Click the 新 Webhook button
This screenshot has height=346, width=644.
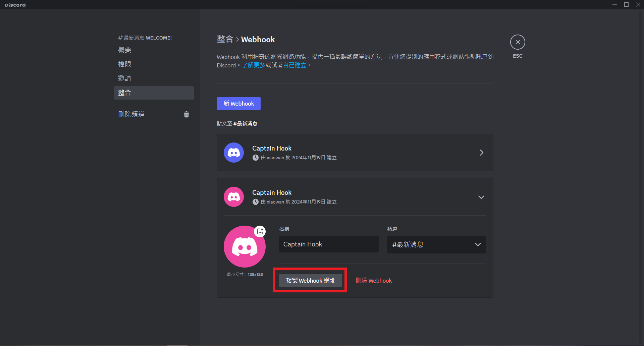point(238,104)
